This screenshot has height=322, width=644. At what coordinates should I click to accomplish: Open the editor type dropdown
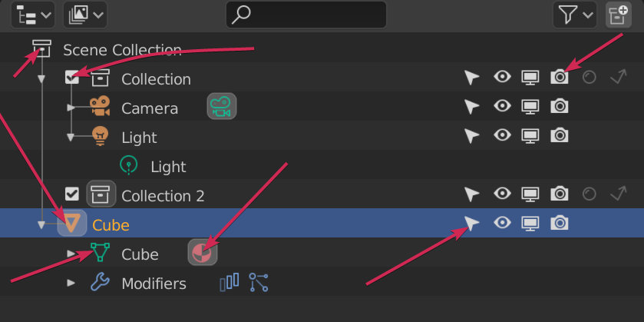pos(33,15)
